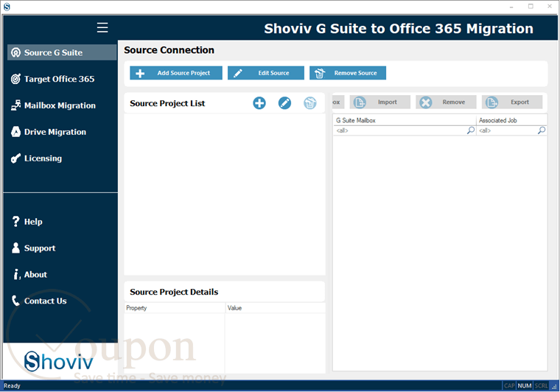Click About info icon

(16, 274)
